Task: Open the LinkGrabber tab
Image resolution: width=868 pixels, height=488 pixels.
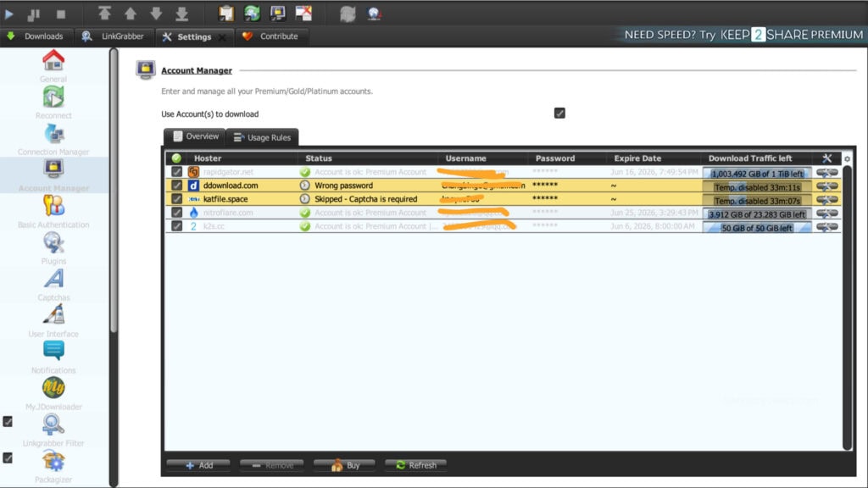Action: 114,36
